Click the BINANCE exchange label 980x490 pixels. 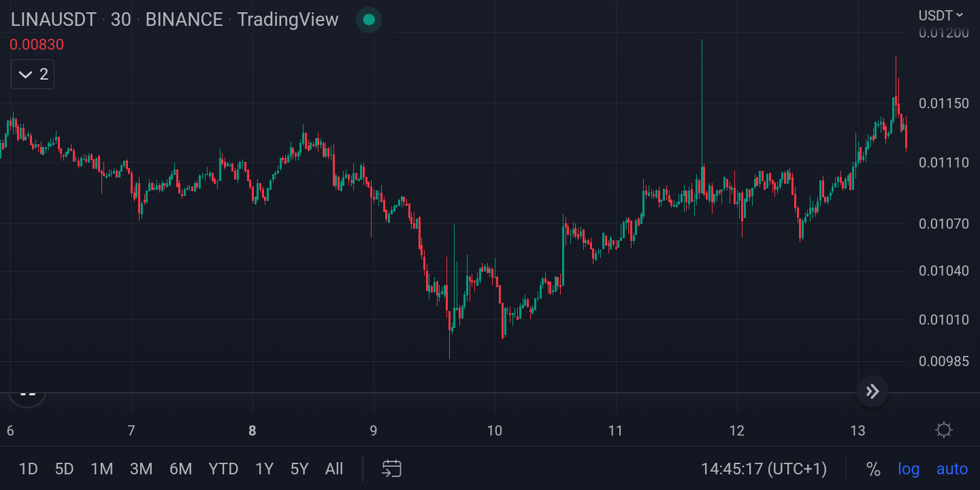coord(182,20)
